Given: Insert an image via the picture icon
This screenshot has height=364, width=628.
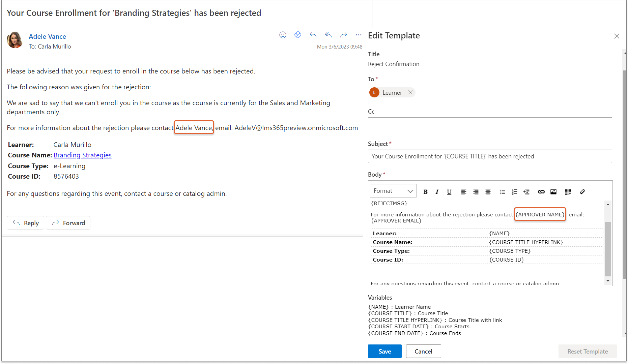Looking at the screenshot, I should click(x=553, y=192).
